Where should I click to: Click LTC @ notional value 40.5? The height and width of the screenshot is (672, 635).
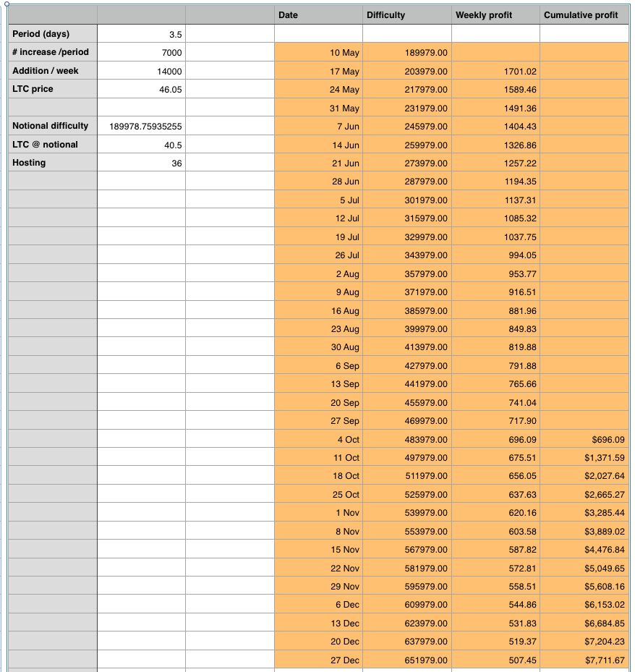click(x=142, y=144)
